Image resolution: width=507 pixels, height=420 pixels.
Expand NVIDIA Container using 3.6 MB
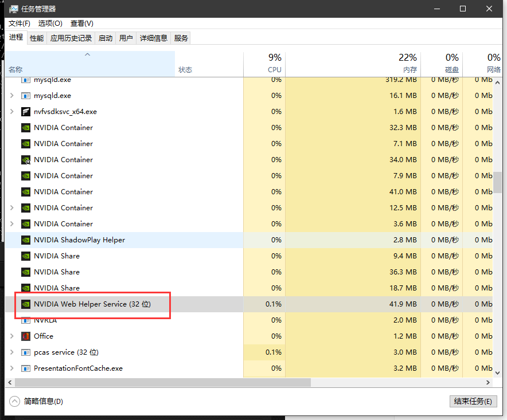[x=12, y=224]
